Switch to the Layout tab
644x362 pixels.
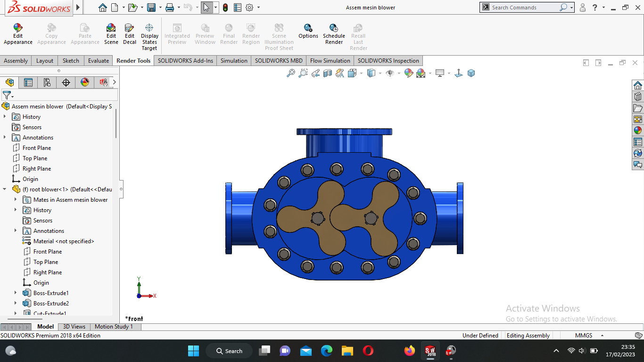(x=45, y=60)
